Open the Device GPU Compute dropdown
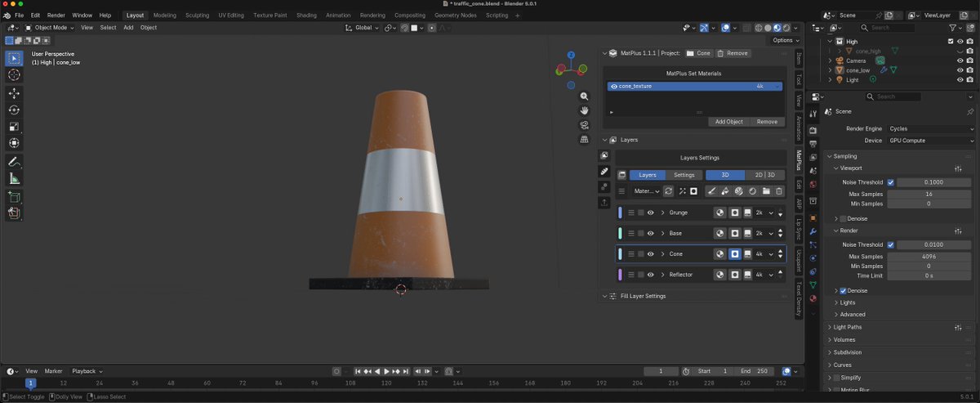The image size is (980, 403). coord(931,141)
